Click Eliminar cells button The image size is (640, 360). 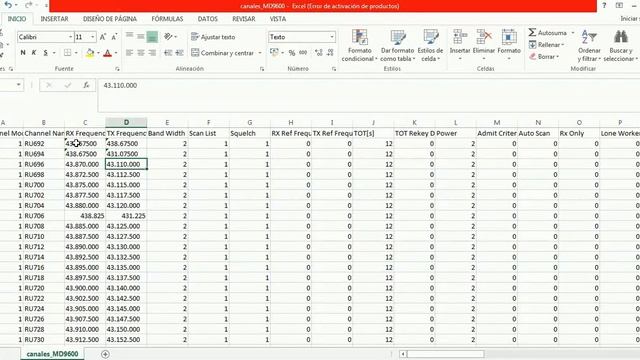click(x=484, y=45)
